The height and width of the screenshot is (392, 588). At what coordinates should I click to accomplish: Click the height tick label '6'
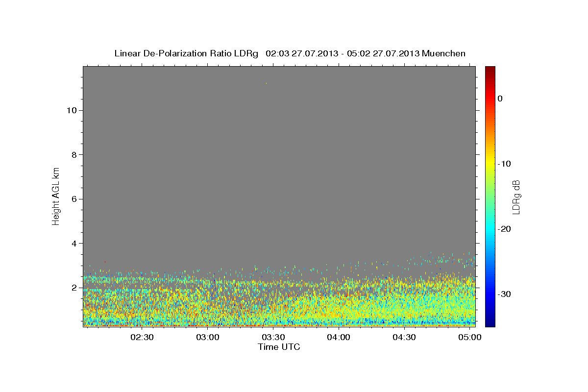tap(73, 199)
